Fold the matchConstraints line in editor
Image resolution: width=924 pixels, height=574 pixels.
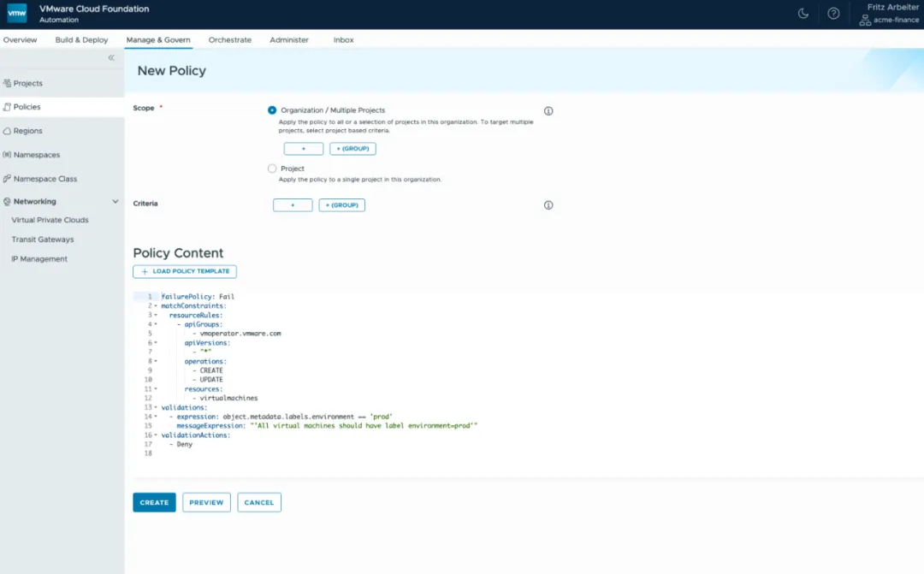tap(156, 306)
